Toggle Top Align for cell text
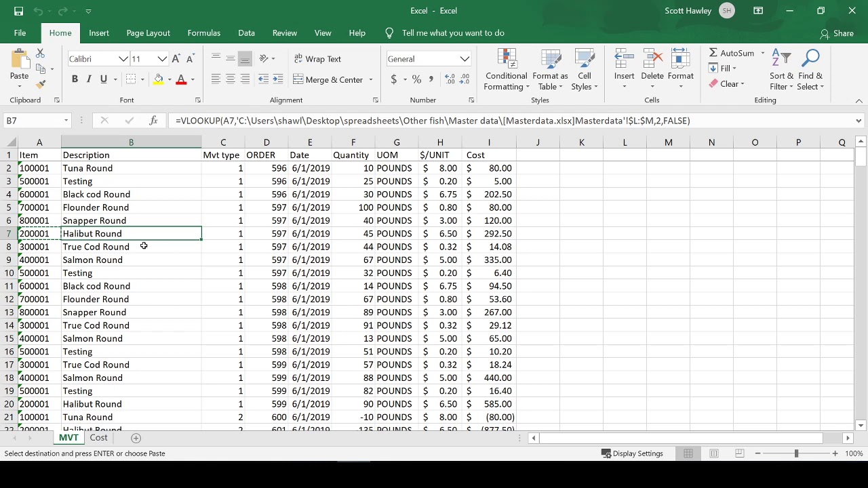This screenshot has width=868, height=488. tap(216, 59)
